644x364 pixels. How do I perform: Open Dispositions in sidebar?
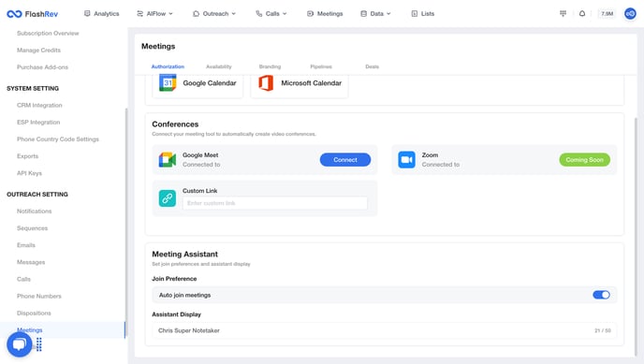[34, 313]
